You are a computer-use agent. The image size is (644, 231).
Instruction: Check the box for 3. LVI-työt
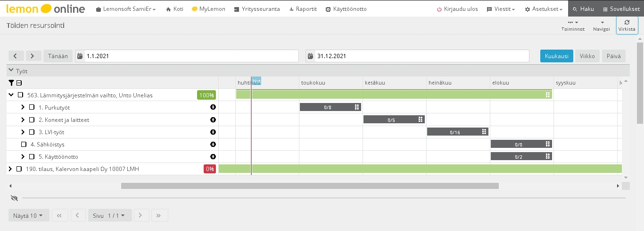(32, 132)
